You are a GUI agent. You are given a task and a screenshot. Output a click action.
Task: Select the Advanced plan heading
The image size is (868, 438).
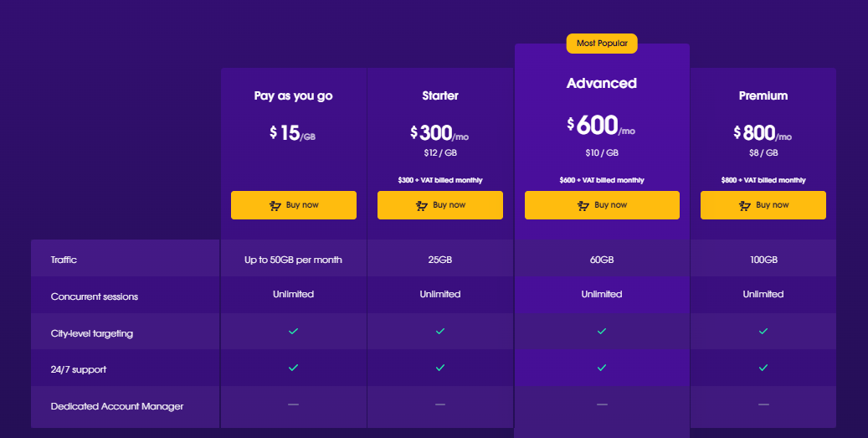602,84
